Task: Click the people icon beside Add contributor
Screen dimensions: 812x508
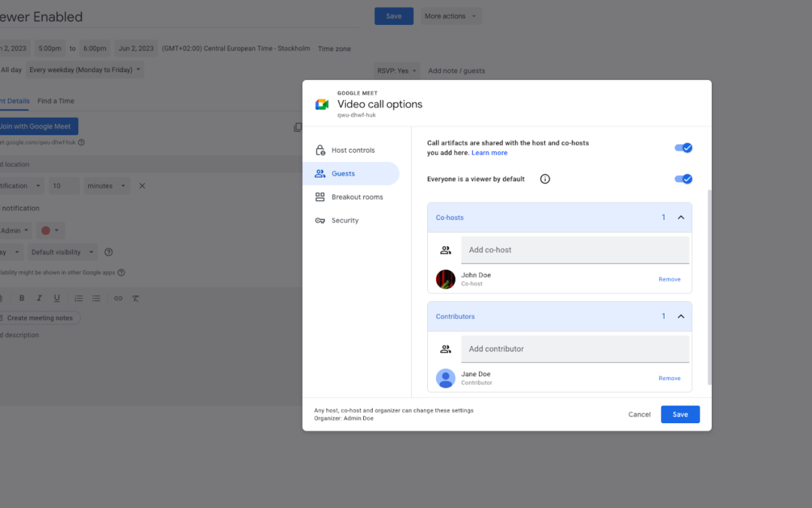Action: (x=445, y=349)
